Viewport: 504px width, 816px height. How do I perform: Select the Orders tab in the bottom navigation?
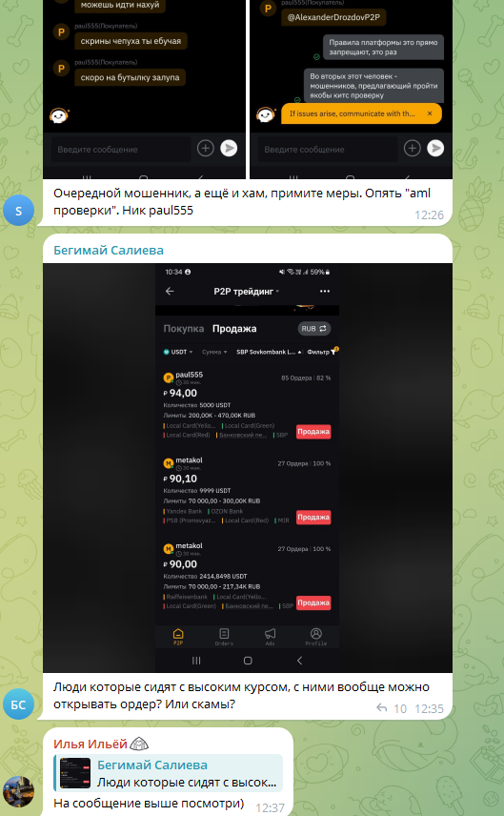click(x=224, y=636)
